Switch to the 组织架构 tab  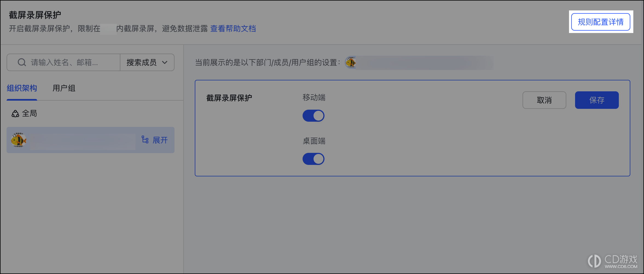click(x=22, y=88)
